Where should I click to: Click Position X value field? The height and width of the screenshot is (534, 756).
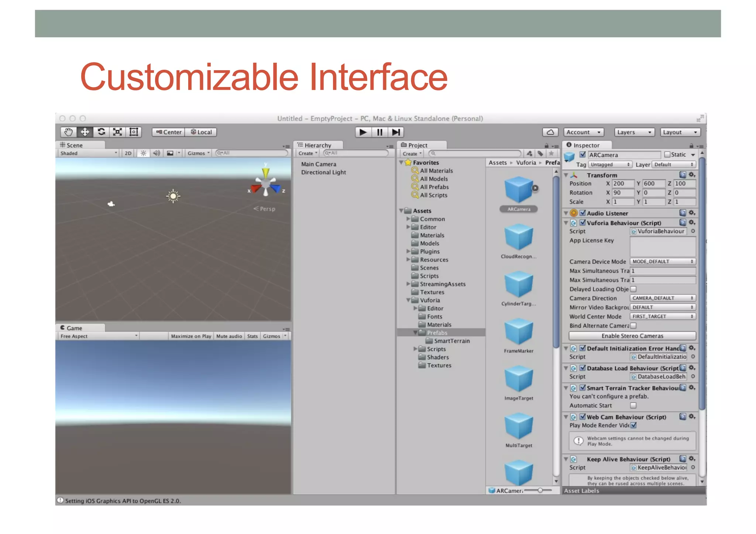pyautogui.click(x=622, y=183)
